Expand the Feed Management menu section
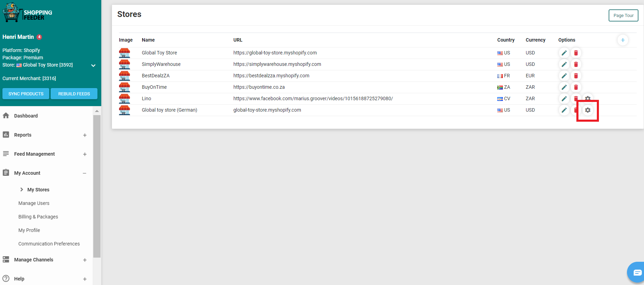The width and height of the screenshot is (644, 285). pyautogui.click(x=85, y=154)
